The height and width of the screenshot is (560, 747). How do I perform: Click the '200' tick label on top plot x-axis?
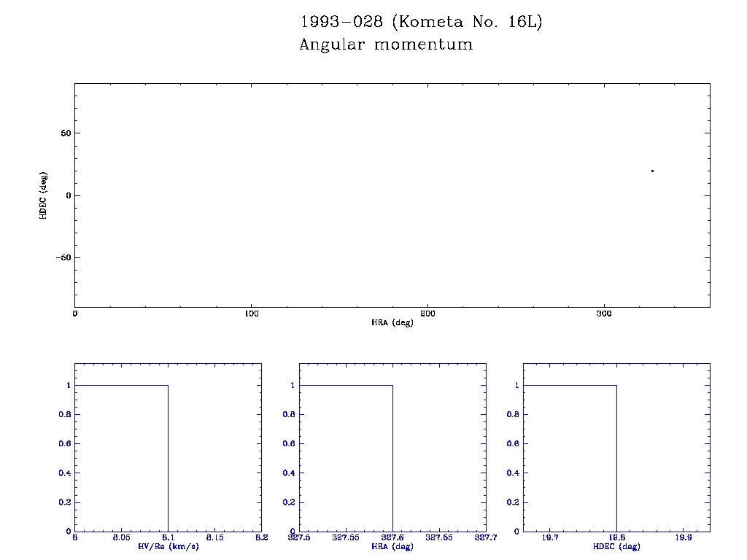pyautogui.click(x=427, y=314)
